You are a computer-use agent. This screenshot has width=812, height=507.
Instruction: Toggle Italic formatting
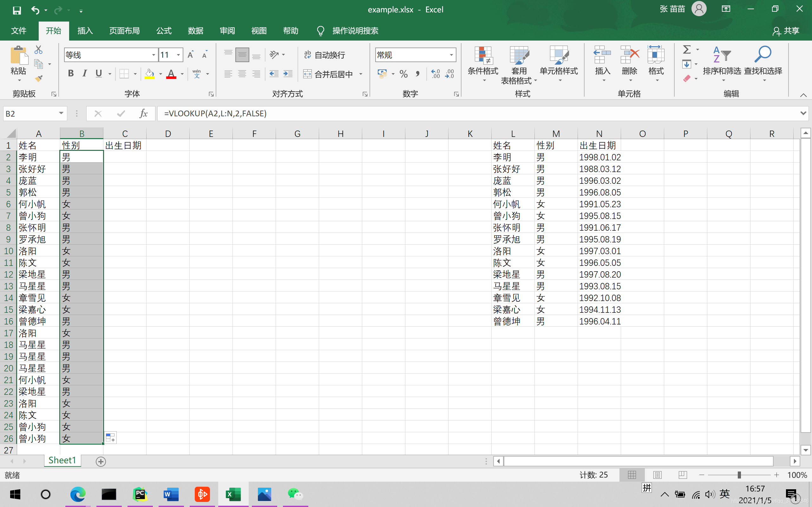pos(85,74)
